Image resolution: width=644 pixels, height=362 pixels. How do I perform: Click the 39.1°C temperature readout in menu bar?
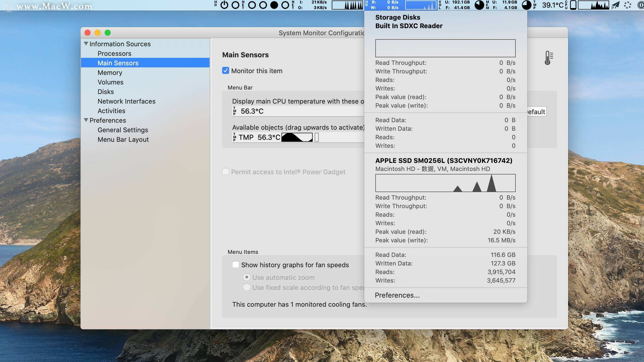tap(553, 5)
